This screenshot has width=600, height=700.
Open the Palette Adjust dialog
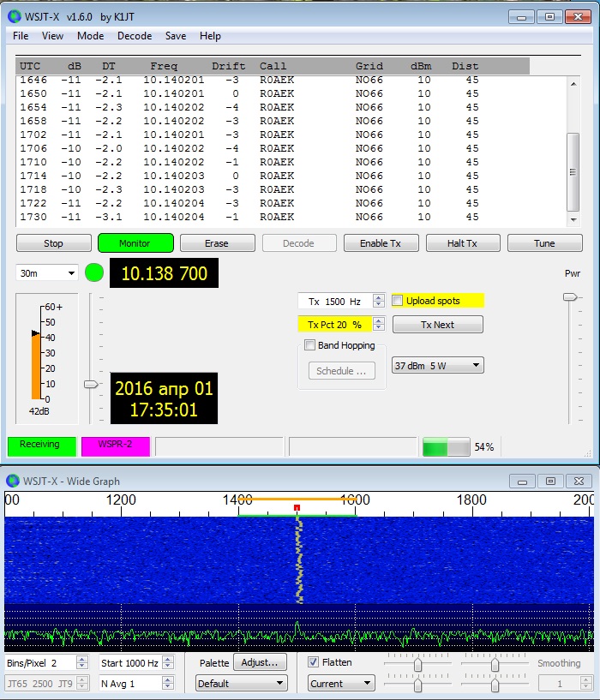coord(260,662)
